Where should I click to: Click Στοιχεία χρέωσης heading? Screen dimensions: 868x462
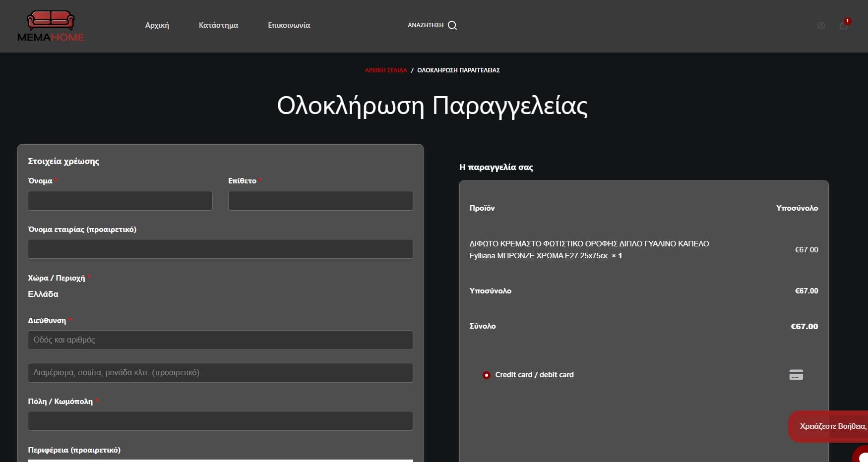tap(63, 162)
